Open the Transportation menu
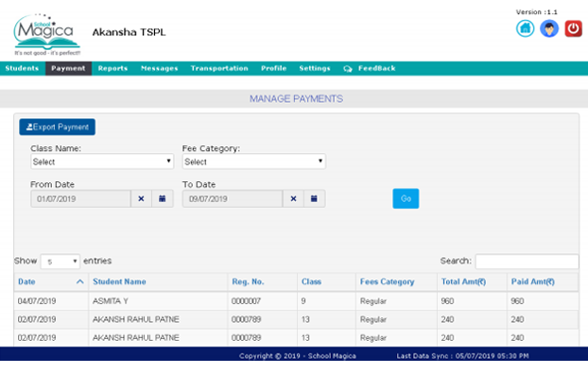588x374 pixels. [x=219, y=69]
